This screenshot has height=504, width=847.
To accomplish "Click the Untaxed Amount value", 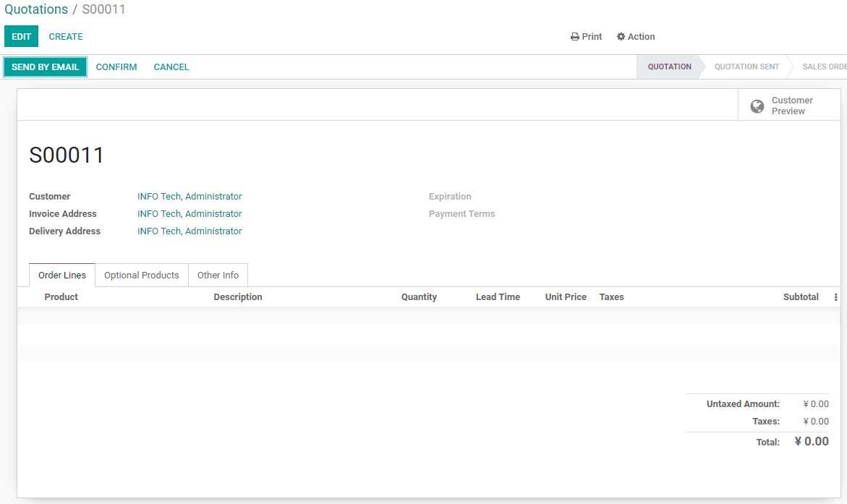I will click(816, 404).
